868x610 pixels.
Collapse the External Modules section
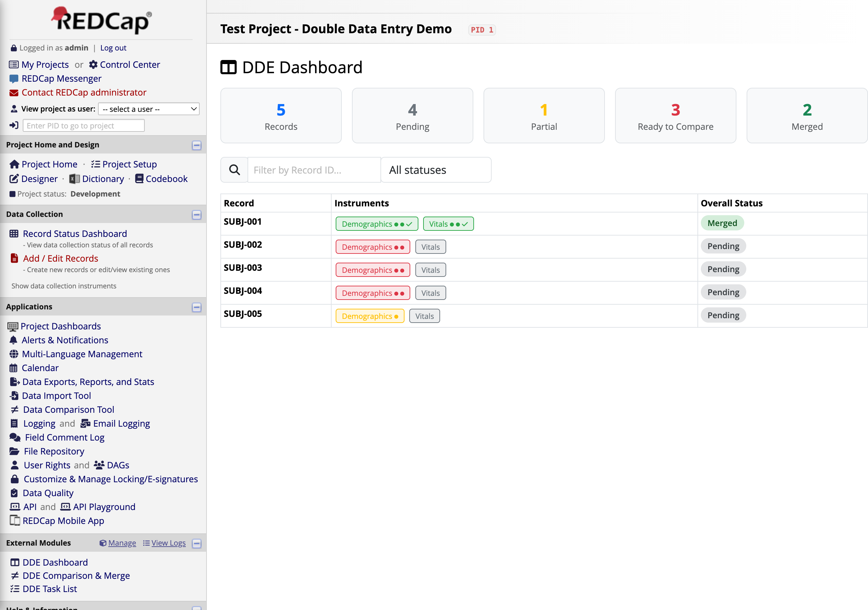(197, 543)
